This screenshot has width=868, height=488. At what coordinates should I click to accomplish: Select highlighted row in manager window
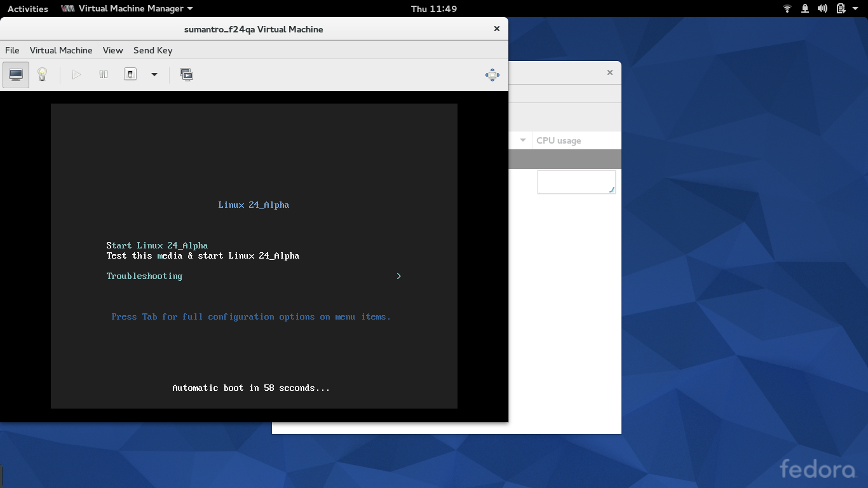click(565, 159)
